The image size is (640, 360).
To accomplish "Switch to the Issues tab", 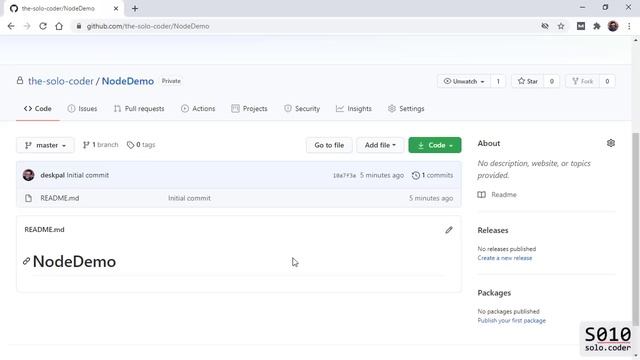I will coord(82,109).
